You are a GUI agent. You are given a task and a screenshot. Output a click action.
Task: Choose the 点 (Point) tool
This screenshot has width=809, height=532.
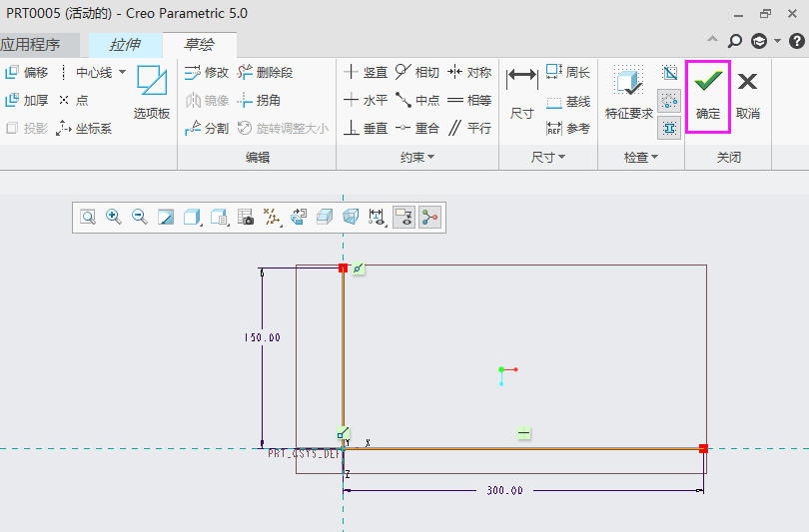click(x=74, y=100)
